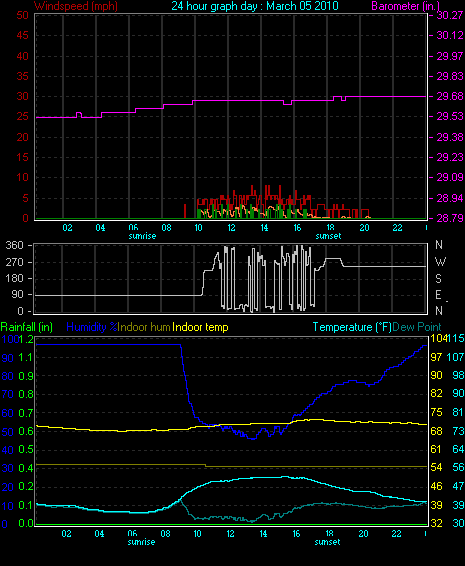This screenshot has height=566, width=465.
Task: Click the '24 hour graph day : March 05 2010' title
Action: click(255, 6)
